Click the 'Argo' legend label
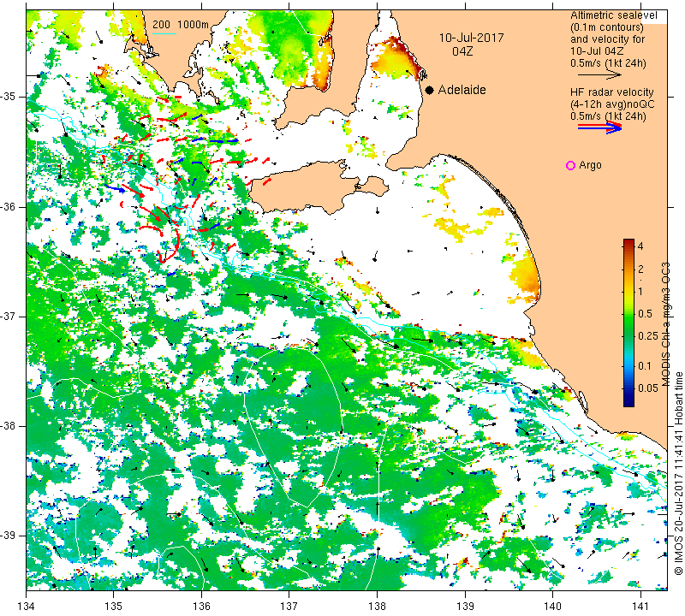This screenshot has height=616, width=685. pos(590,165)
